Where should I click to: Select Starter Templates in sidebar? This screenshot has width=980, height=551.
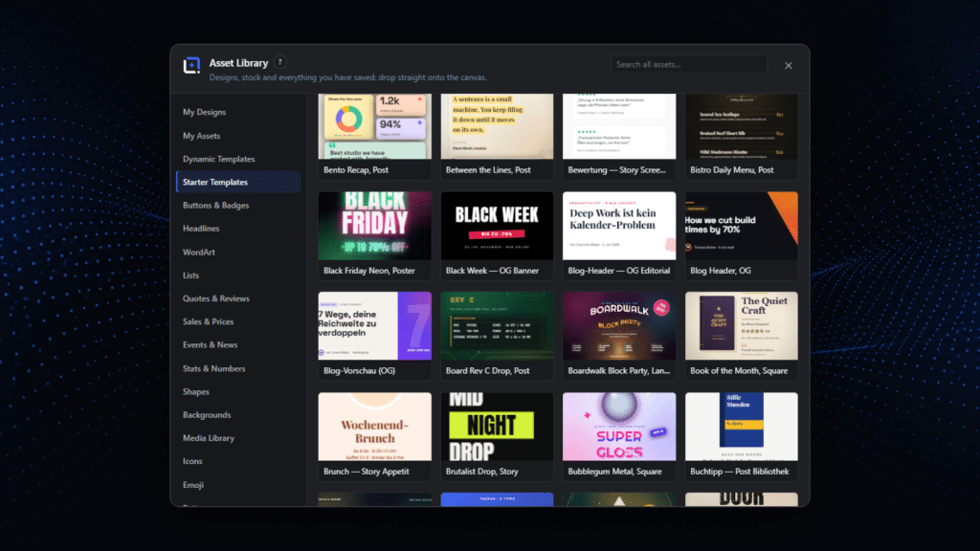point(238,182)
